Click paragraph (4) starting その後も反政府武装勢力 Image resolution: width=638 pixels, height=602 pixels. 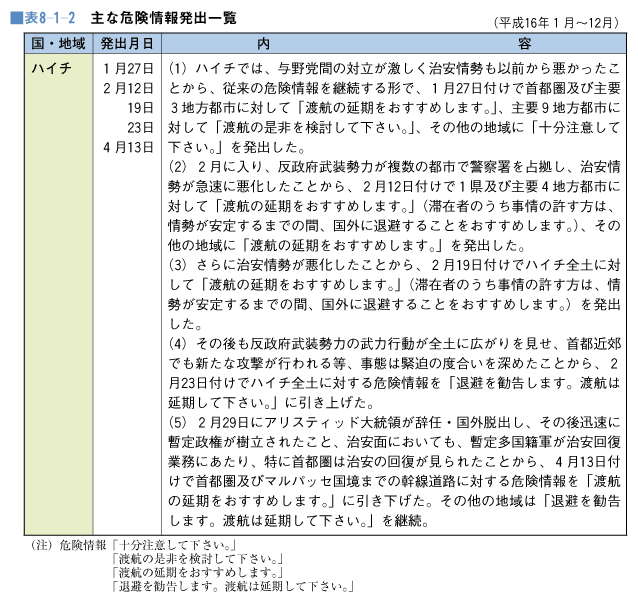(x=394, y=373)
